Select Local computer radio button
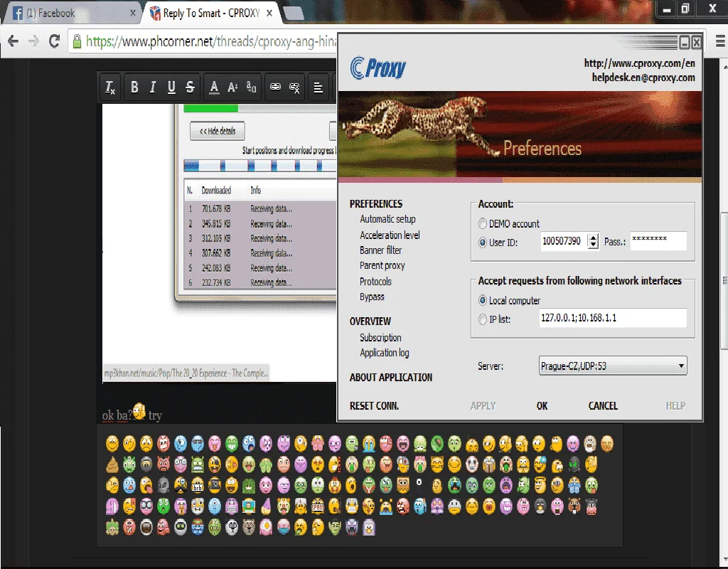Screen dimensions: 728x569 pos(483,301)
